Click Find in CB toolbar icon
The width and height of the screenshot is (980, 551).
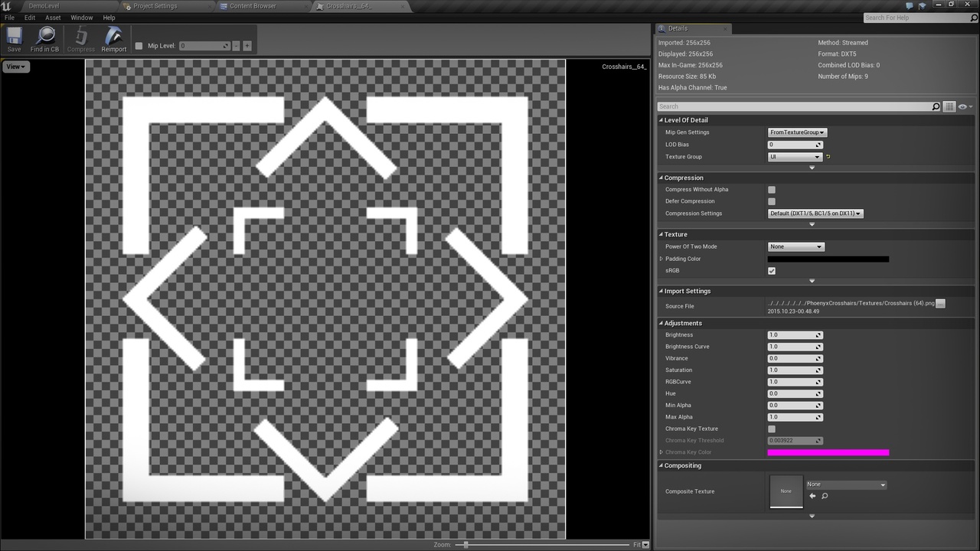tap(44, 39)
